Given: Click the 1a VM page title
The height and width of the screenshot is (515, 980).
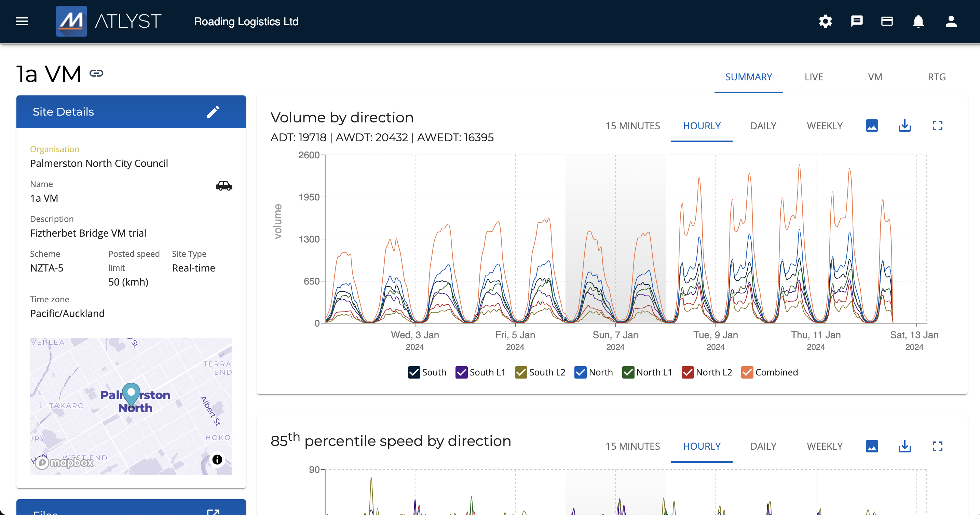Looking at the screenshot, I should pos(49,74).
